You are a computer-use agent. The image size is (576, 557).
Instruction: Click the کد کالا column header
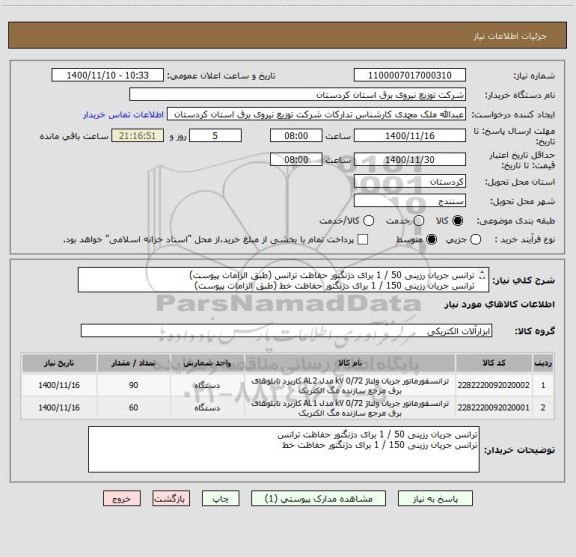point(494,363)
